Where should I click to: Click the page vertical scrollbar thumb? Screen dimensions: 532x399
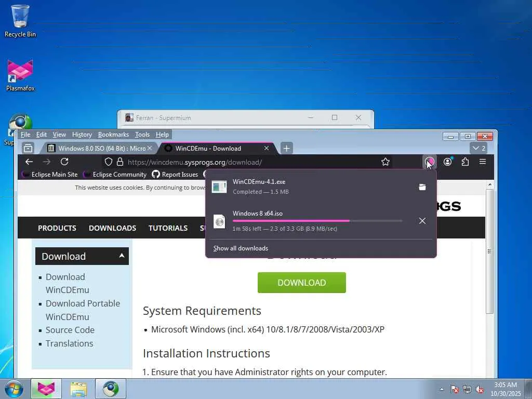(x=489, y=251)
